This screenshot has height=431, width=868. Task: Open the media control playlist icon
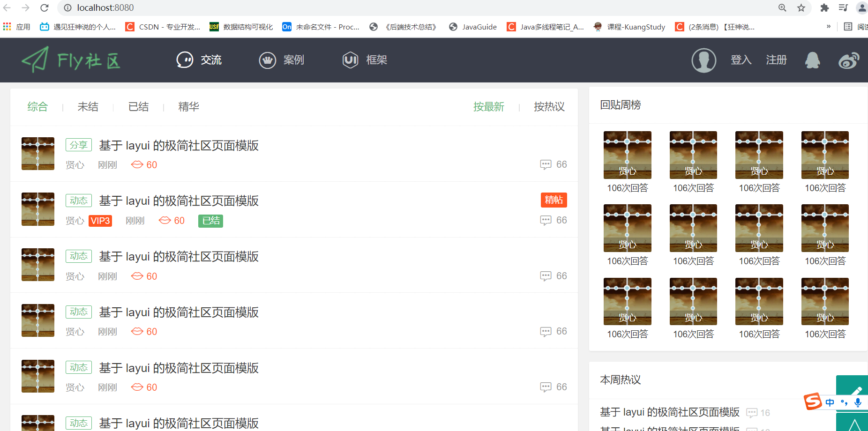coord(843,7)
